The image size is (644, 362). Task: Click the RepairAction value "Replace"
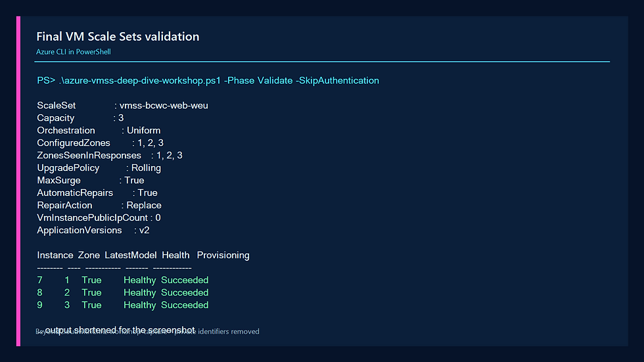(x=144, y=205)
